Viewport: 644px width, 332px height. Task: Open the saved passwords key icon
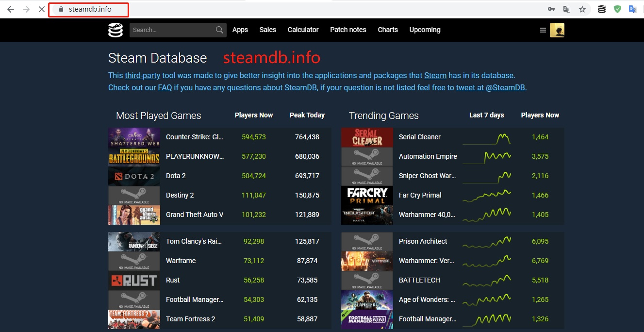click(x=551, y=9)
